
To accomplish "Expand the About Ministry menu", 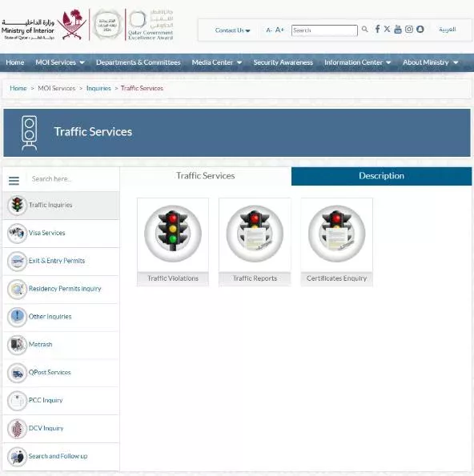I will 430,62.
